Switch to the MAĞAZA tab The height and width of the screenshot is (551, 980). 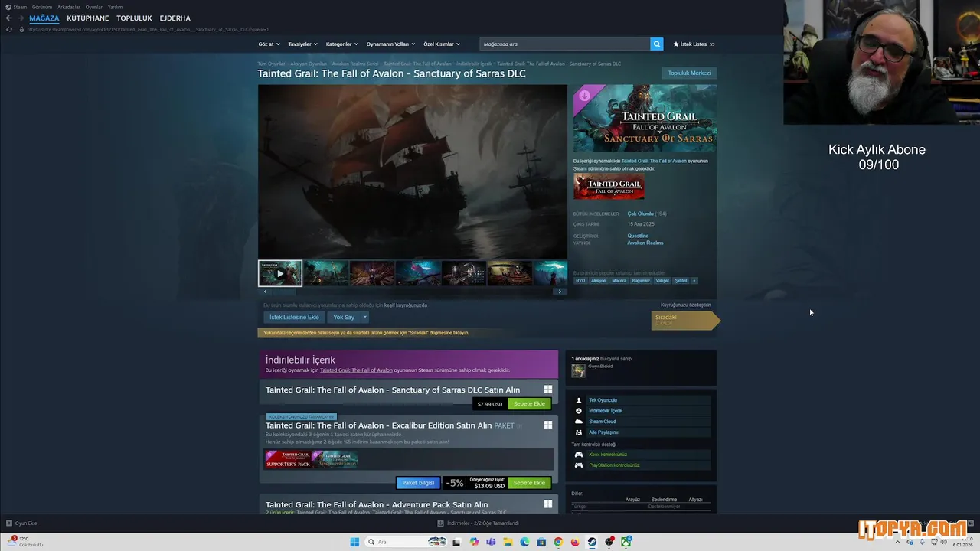pos(44,18)
